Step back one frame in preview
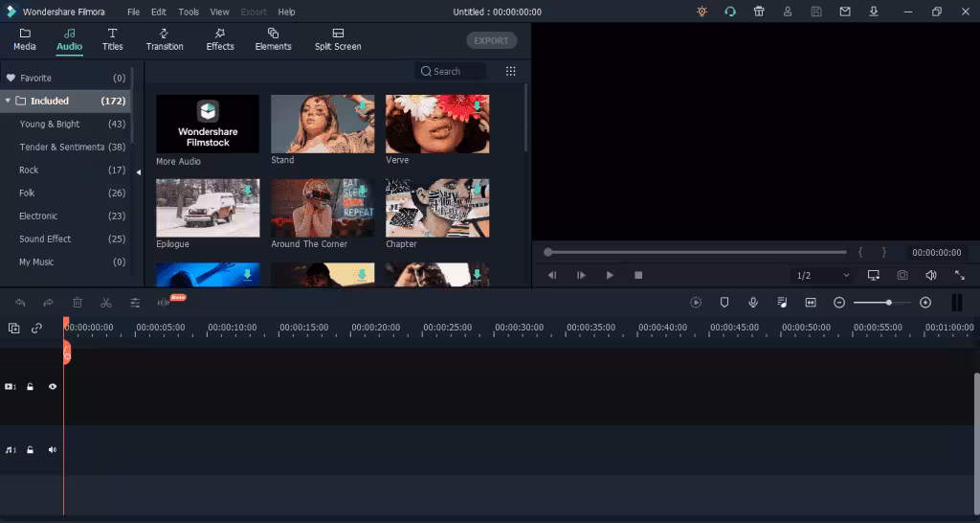Viewport: 980px width, 523px height. point(552,275)
